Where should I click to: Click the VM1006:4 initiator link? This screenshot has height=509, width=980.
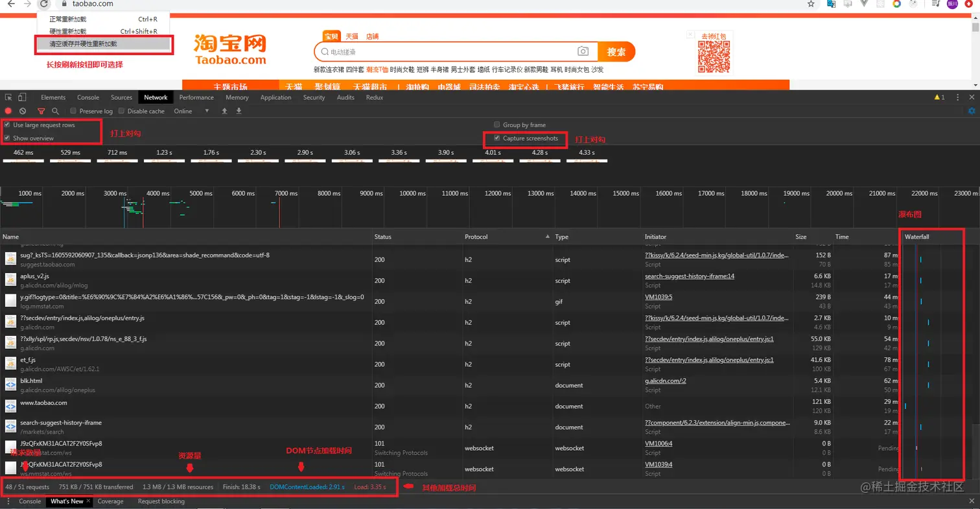tap(659, 444)
